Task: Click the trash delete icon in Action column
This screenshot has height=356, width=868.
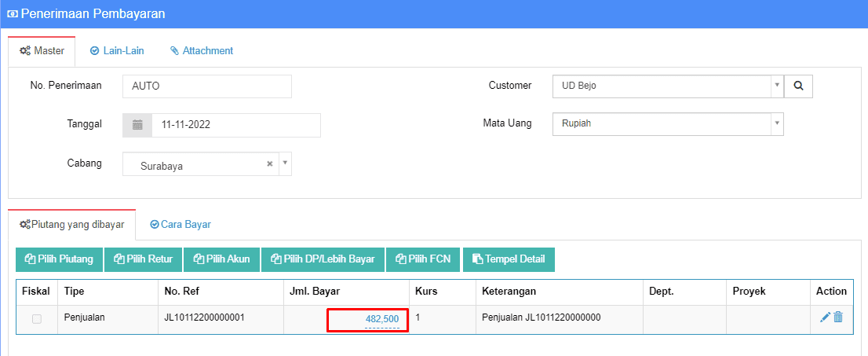Action: [838, 317]
